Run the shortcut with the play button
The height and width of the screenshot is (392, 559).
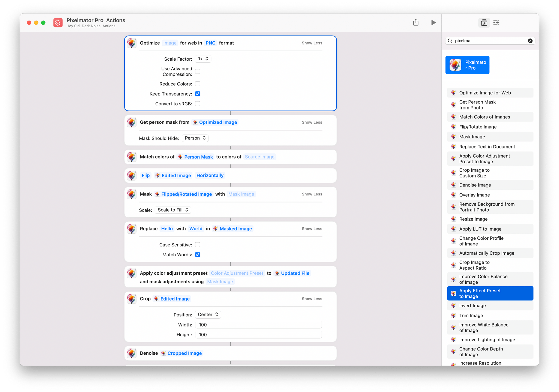coord(433,22)
